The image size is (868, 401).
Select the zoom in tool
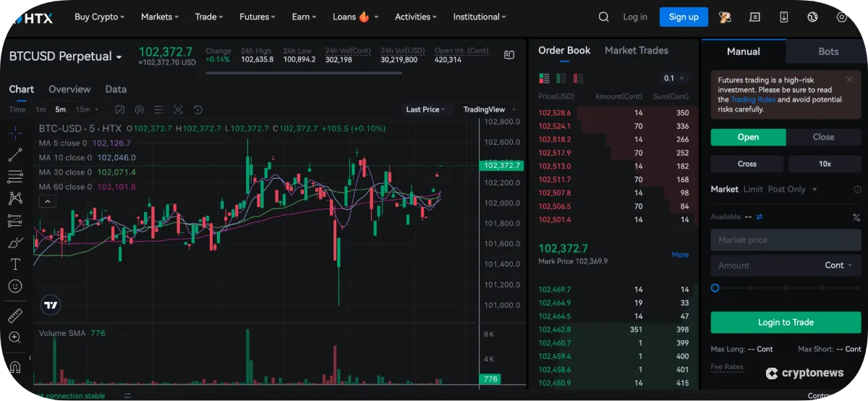[x=15, y=337]
